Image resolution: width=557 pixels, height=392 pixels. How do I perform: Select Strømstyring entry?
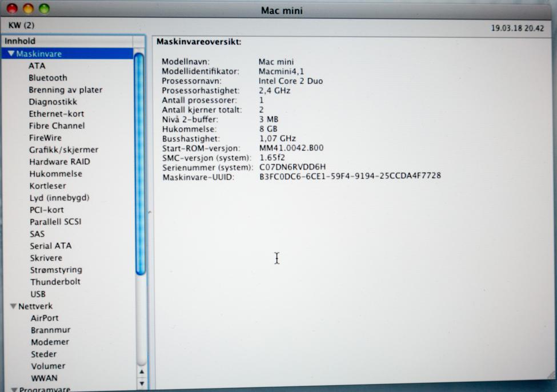[56, 270]
